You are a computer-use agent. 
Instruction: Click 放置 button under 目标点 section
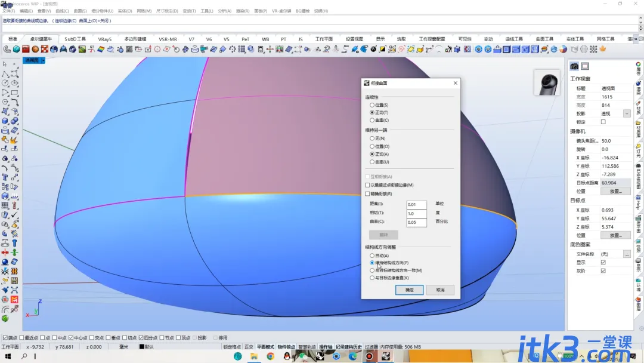615,235
